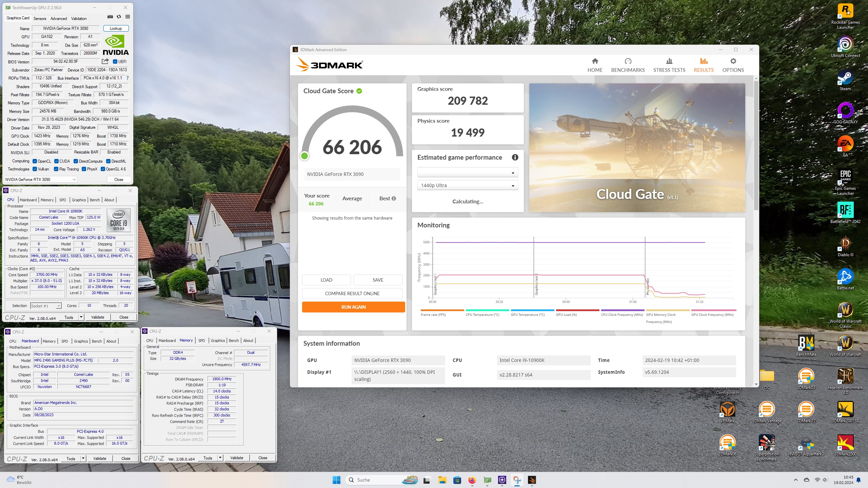This screenshot has height=488, width=868.
Task: Open the 3DMark OPTIONS gear
Action: point(733,65)
